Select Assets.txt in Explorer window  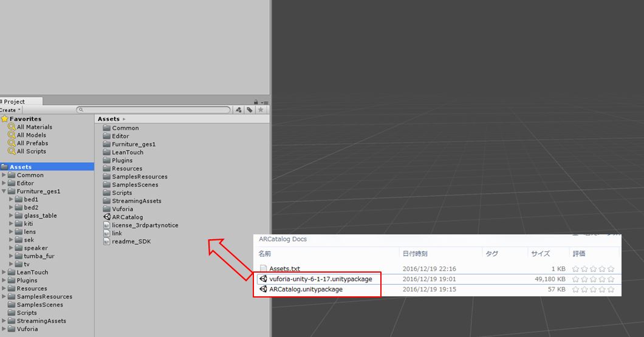[x=280, y=268]
